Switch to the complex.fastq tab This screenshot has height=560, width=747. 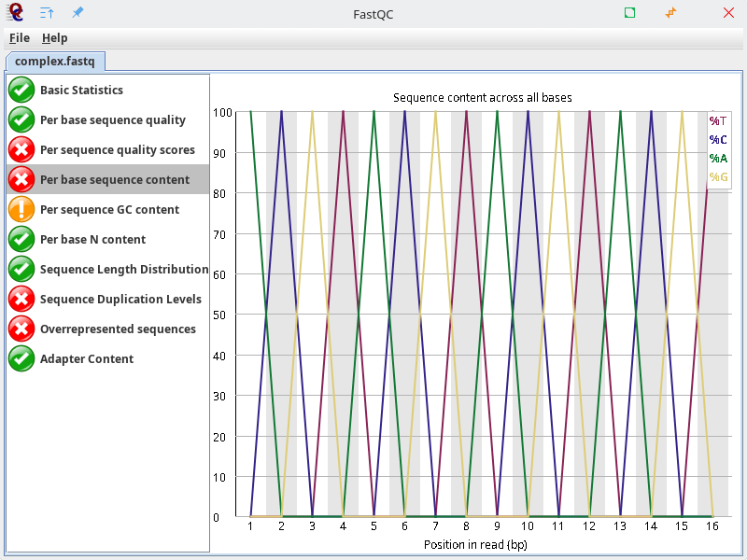(55, 60)
